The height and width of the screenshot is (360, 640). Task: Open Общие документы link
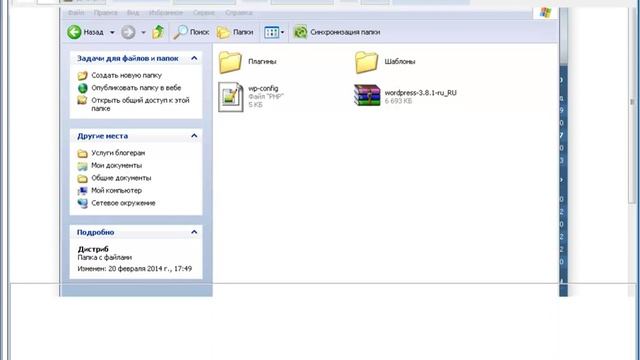(x=121, y=178)
